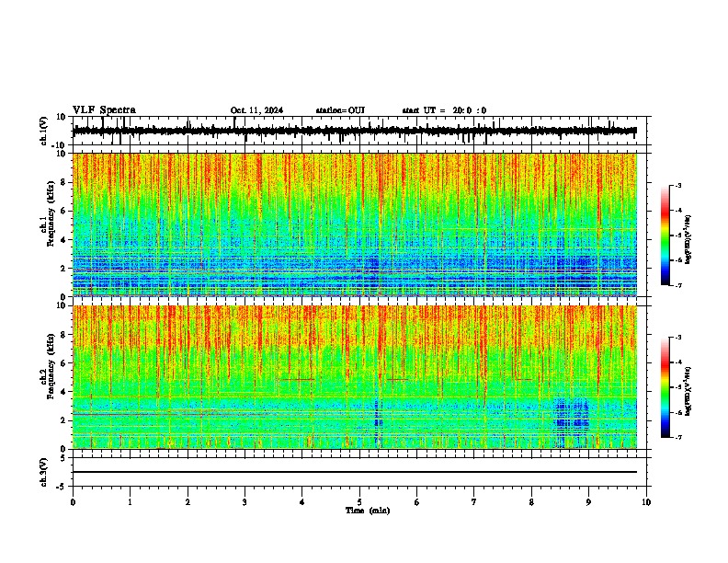Click the ch.1 spectrogram image

[x=355, y=224]
